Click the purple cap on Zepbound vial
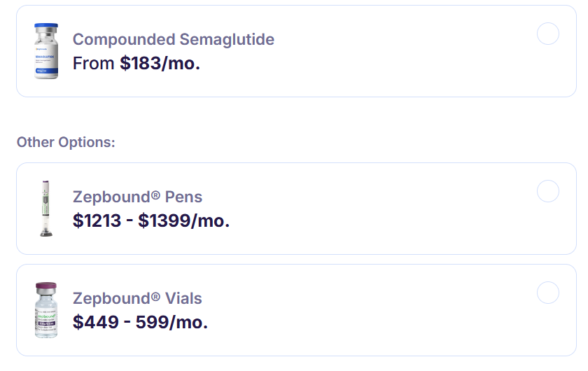This screenshot has height=371, width=588. point(45,287)
